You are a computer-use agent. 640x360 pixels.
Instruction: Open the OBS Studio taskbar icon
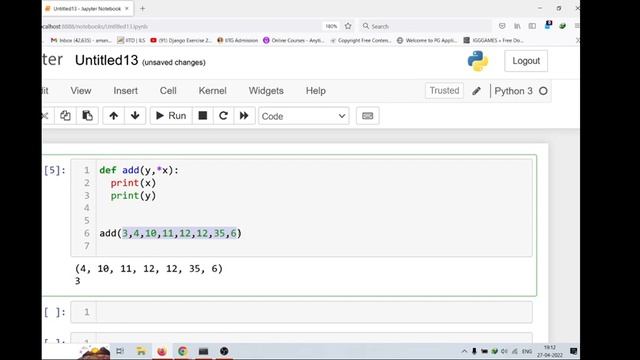tap(224, 351)
